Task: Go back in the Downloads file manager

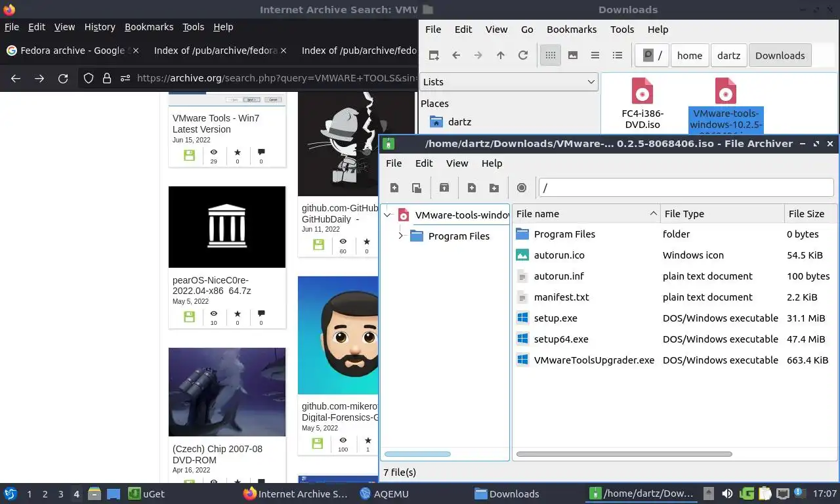Action: (x=456, y=55)
